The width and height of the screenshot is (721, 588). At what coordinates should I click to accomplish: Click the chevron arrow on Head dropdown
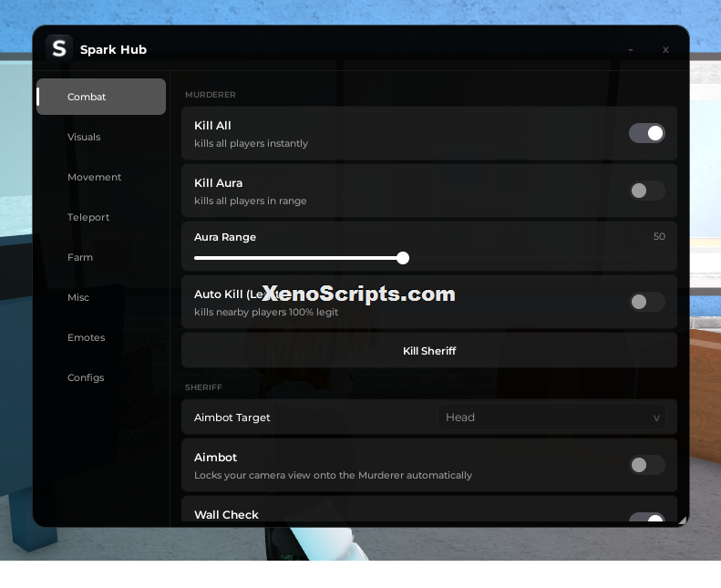pos(656,418)
